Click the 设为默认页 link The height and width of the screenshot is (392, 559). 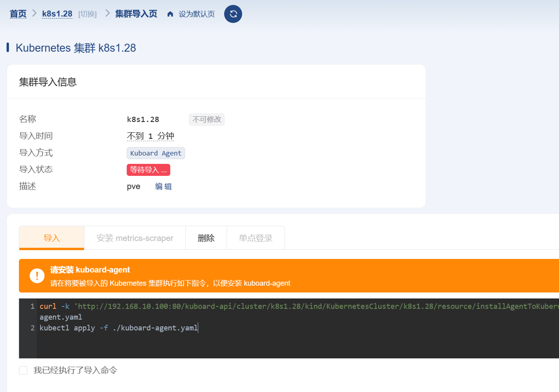pyautogui.click(x=197, y=14)
